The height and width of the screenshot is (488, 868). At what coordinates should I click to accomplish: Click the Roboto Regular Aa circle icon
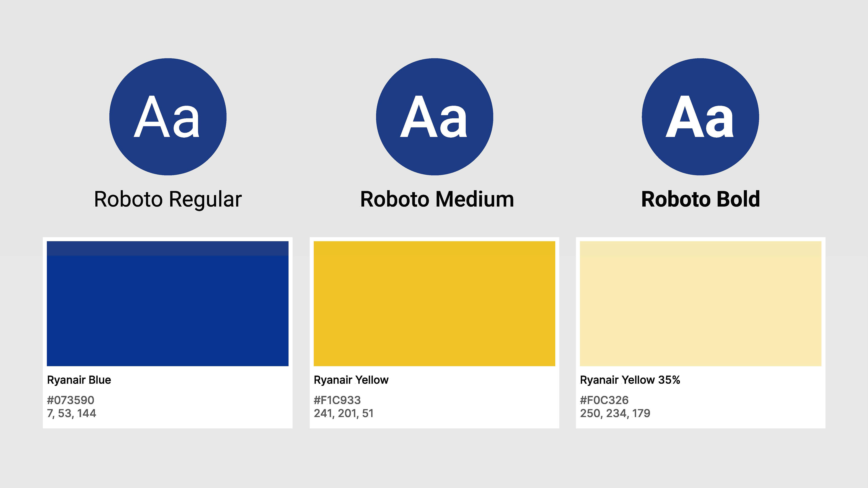168,117
